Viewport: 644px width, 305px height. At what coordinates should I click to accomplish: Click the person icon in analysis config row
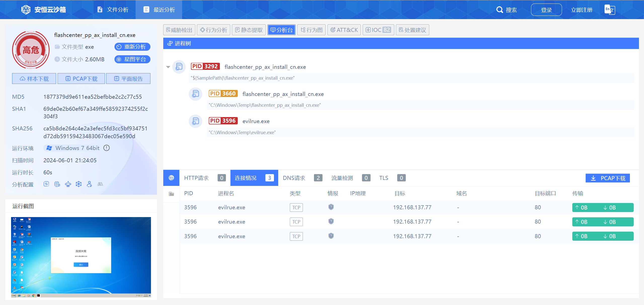click(89, 184)
